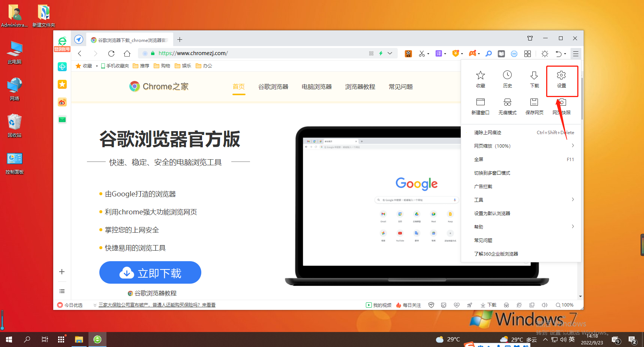Screen dimensions: 644x347
Task: Click the rocket accelerator status bar icon
Action: [469, 305]
